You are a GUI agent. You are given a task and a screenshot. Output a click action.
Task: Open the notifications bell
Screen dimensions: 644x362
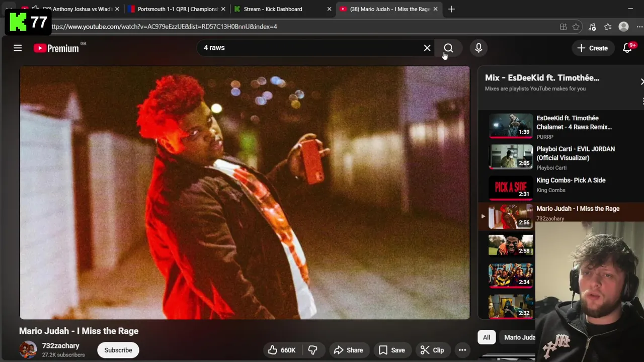click(x=627, y=48)
